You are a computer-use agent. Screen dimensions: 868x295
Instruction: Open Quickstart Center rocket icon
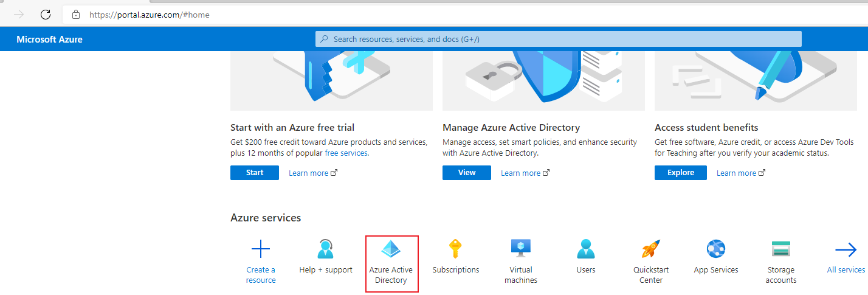[651, 249]
